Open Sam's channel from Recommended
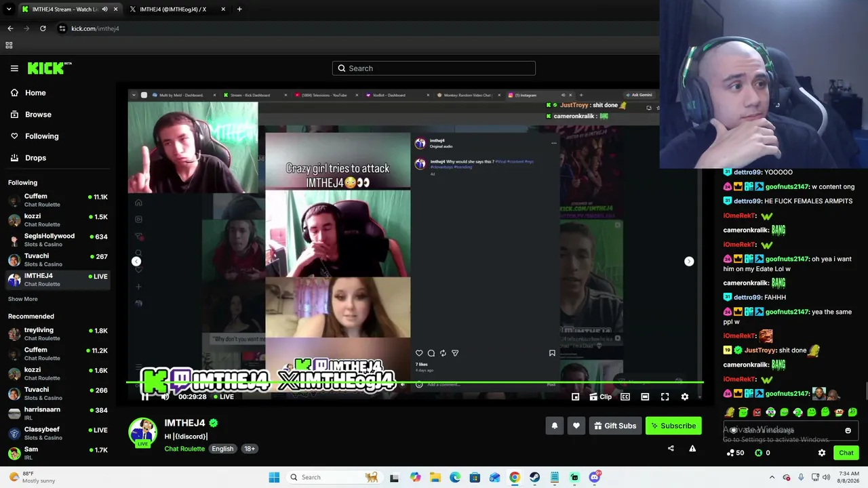The width and height of the screenshot is (868, 488). coord(58,453)
